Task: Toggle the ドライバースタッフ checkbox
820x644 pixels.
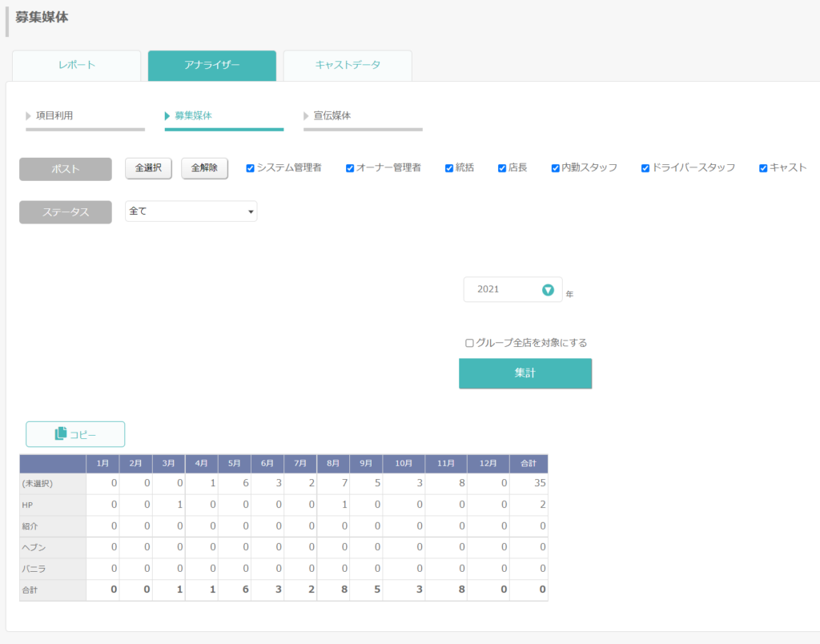Action: (645, 168)
